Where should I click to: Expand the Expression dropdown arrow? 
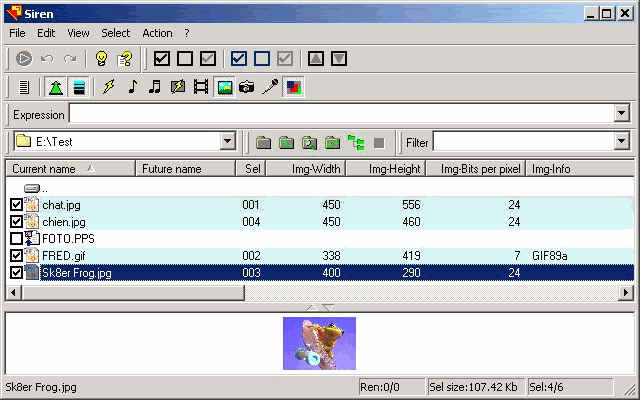point(622,113)
